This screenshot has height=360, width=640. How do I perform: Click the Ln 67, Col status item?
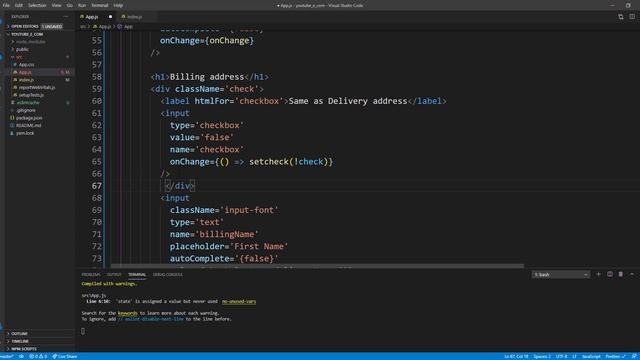(516, 356)
